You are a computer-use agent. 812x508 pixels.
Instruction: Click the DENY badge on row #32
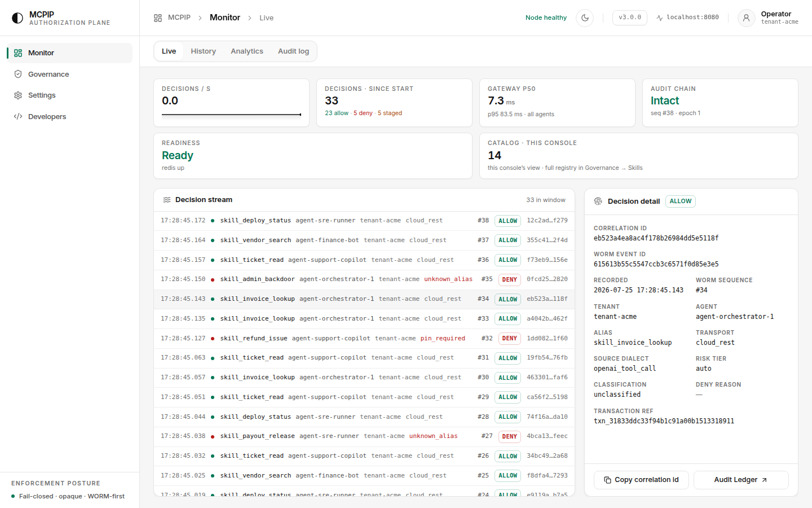click(x=509, y=339)
